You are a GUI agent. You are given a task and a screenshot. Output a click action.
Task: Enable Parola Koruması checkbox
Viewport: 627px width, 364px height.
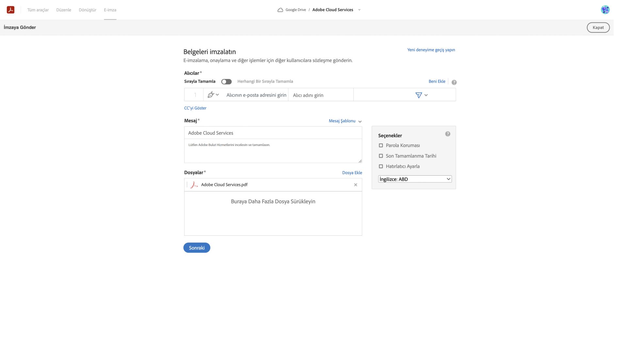pyautogui.click(x=381, y=145)
